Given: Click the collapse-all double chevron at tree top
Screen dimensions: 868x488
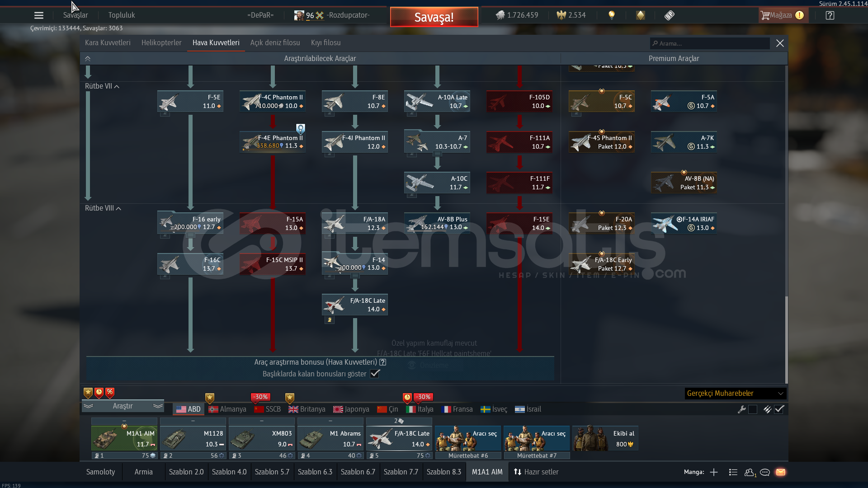Looking at the screenshot, I should 88,58.
